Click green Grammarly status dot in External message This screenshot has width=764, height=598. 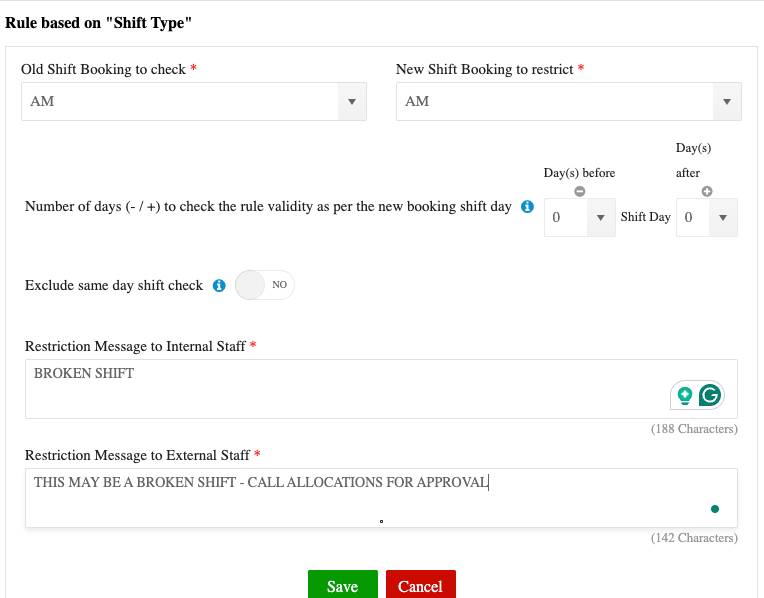point(715,509)
